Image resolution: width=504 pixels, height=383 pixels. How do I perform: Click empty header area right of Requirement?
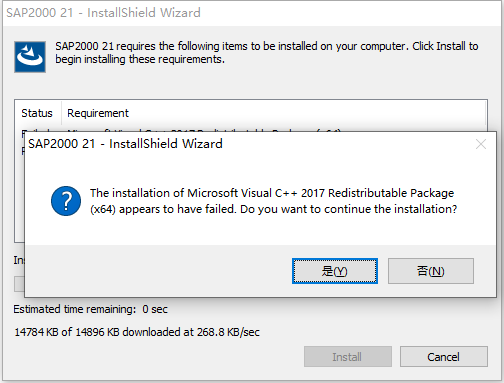click(x=307, y=113)
